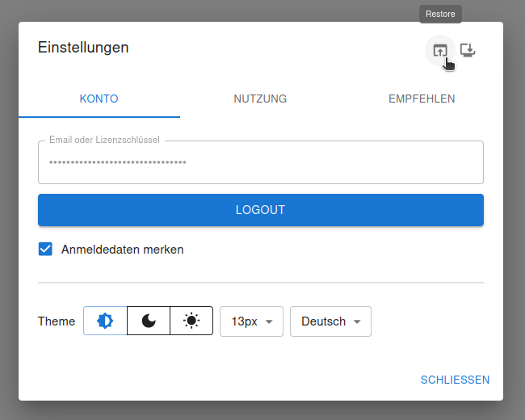Switch to the Konto tab

(x=99, y=99)
